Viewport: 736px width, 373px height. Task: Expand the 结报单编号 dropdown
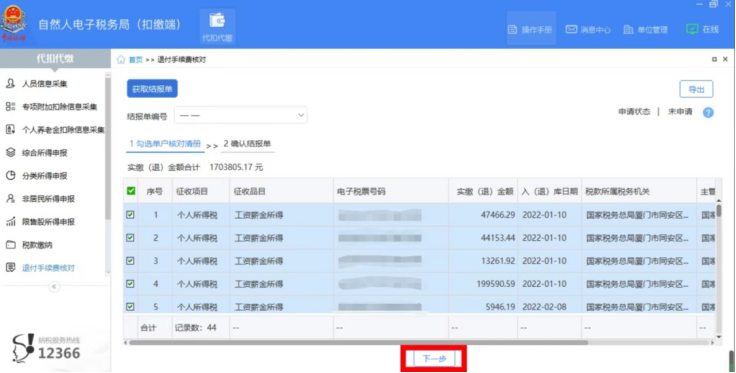click(x=241, y=115)
